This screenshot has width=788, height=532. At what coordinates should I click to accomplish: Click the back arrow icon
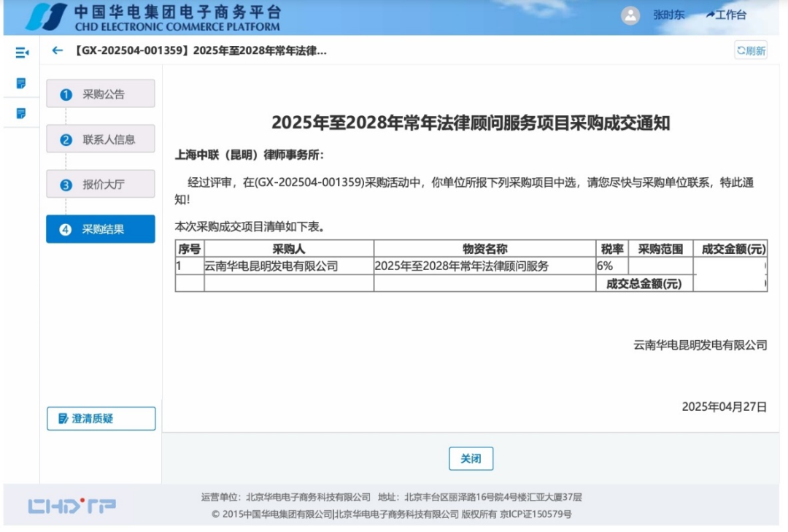click(x=58, y=50)
